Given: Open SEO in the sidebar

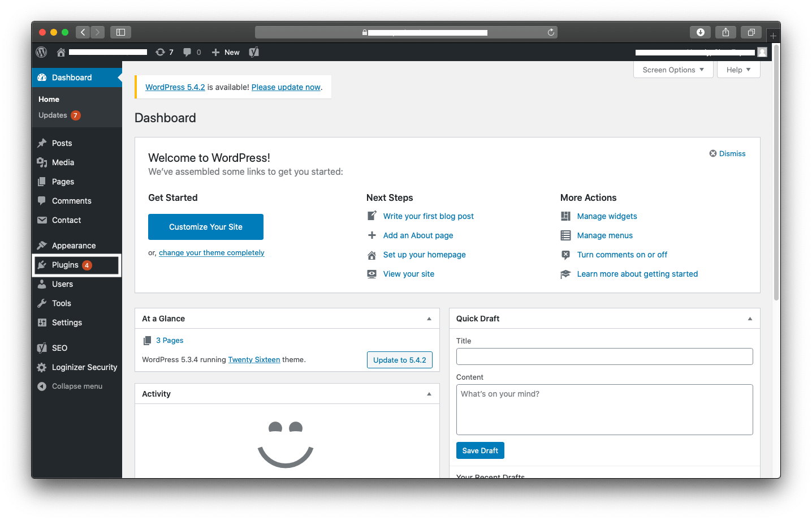Looking at the screenshot, I should coord(77,348).
